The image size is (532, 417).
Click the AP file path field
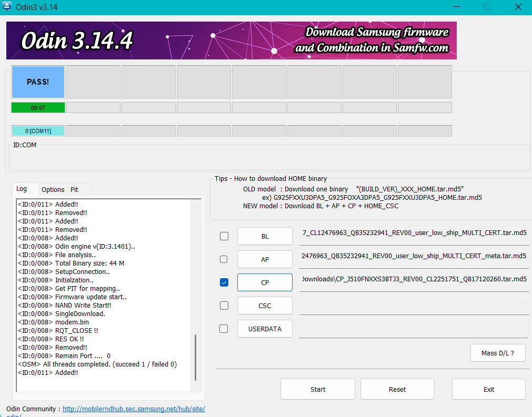pyautogui.click(x=414, y=259)
